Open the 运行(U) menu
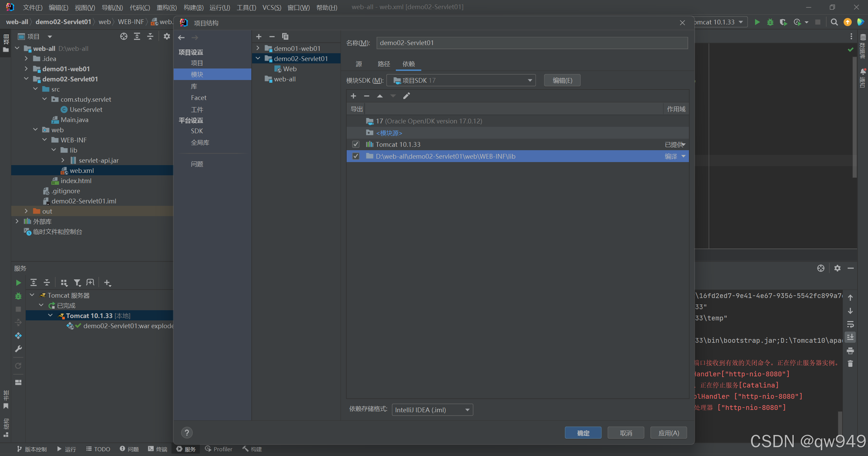The width and height of the screenshot is (868, 456). (219, 7)
